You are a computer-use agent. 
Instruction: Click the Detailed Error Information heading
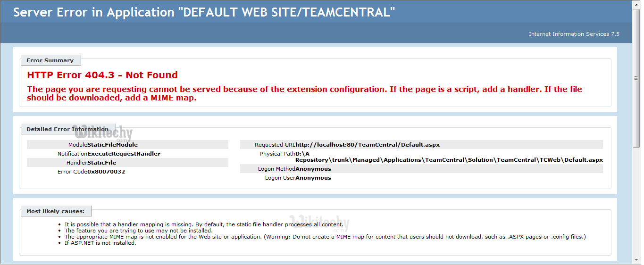pyautogui.click(x=67, y=129)
